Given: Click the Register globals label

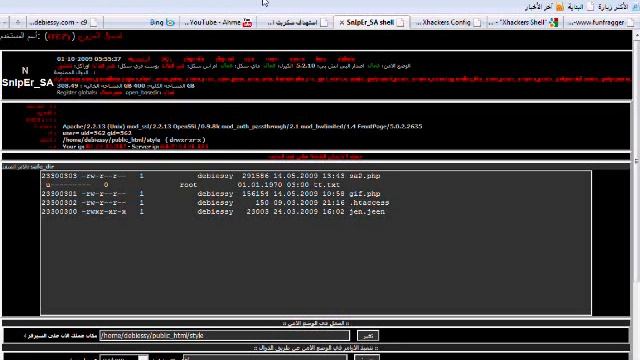Looking at the screenshot, I should [x=77, y=93].
